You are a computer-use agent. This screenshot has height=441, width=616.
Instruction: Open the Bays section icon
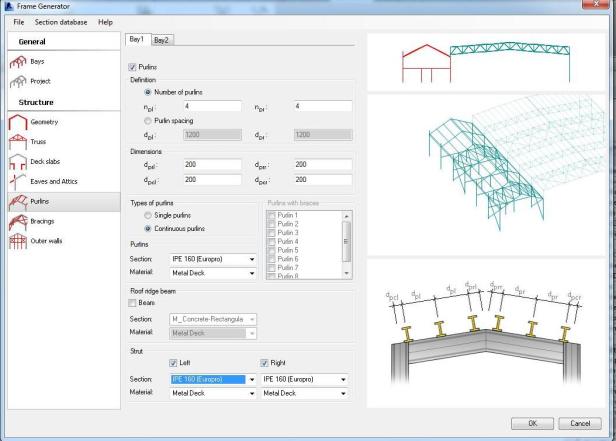point(18,61)
